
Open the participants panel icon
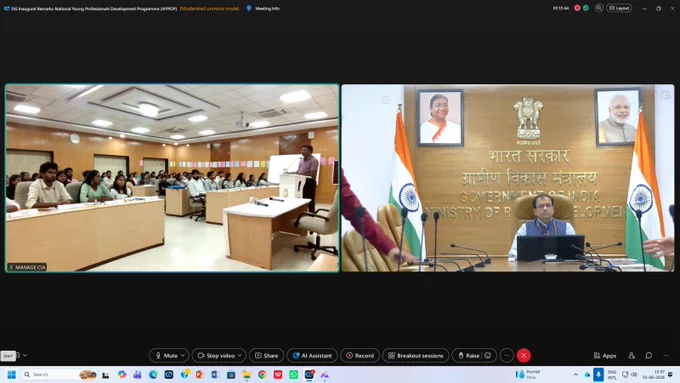(631, 356)
